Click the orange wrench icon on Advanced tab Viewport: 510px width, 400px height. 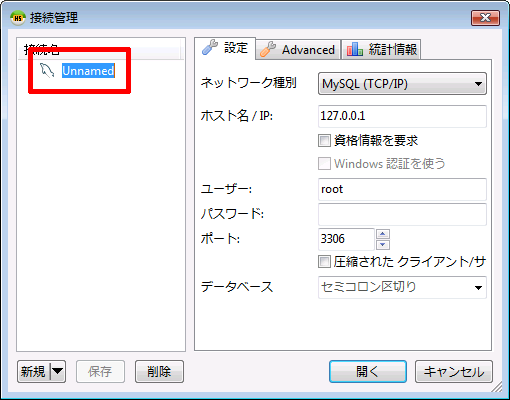(268, 49)
